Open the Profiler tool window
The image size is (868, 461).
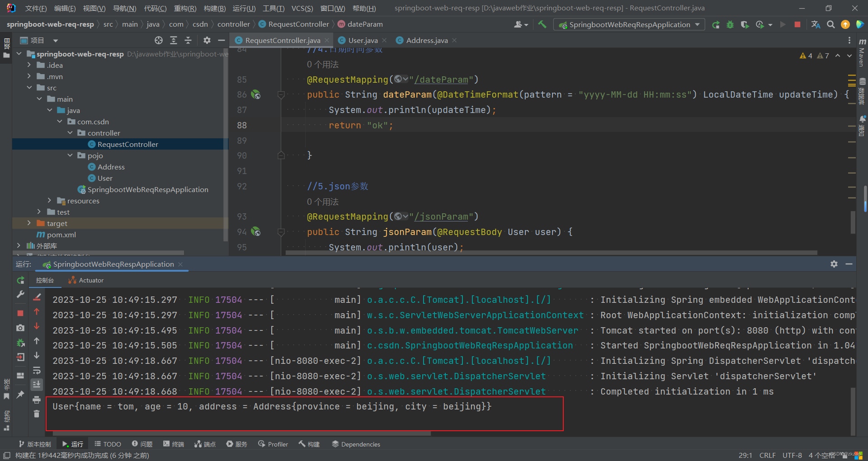click(x=273, y=444)
